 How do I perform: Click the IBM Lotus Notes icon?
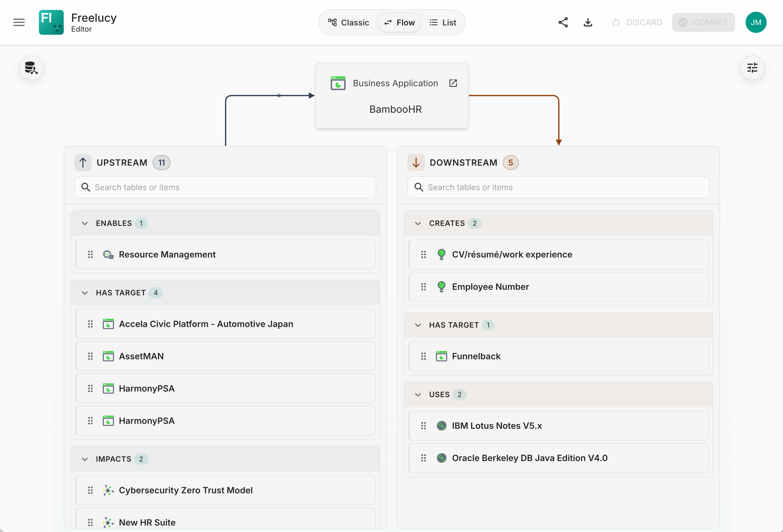click(x=441, y=425)
